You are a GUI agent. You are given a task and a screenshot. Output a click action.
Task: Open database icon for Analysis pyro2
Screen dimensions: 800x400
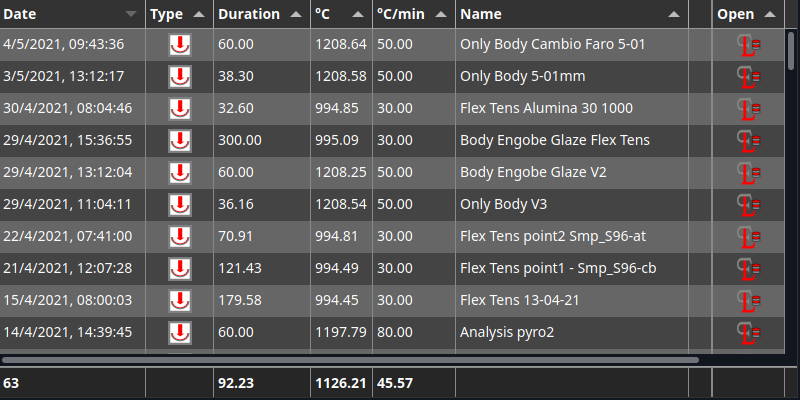point(748,333)
